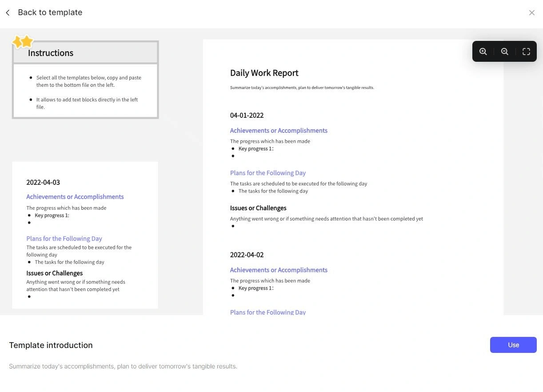Go back via "Back to template" label
This screenshot has height=392, width=543.
50,12
